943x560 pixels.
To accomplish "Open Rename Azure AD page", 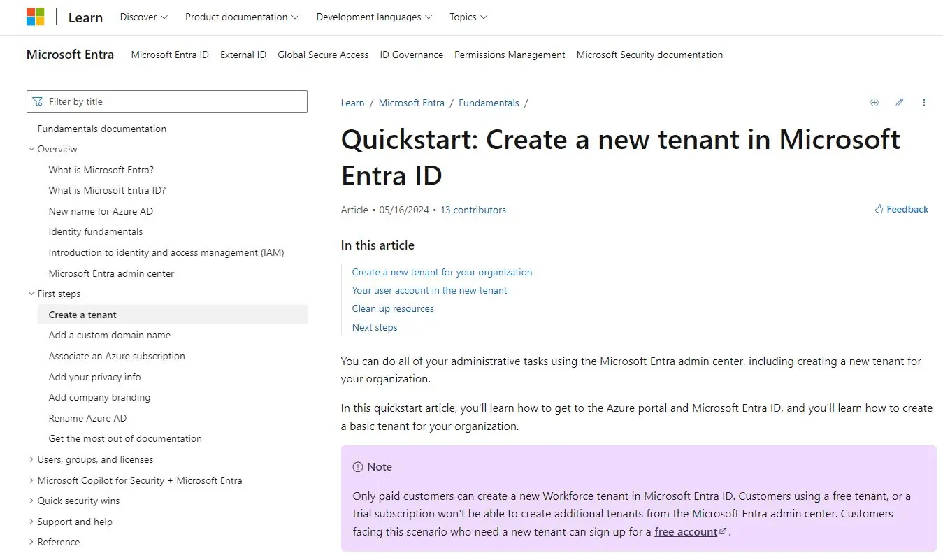I will point(87,418).
